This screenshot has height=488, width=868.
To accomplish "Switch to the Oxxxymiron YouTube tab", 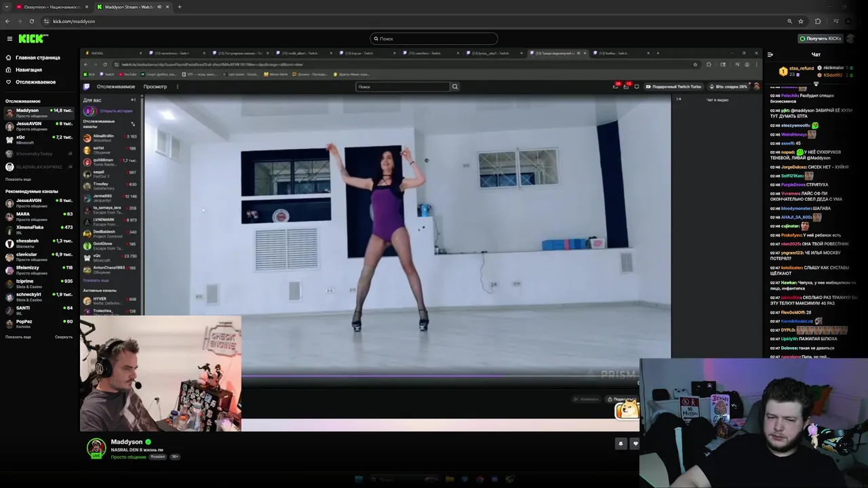I will click(x=52, y=7).
